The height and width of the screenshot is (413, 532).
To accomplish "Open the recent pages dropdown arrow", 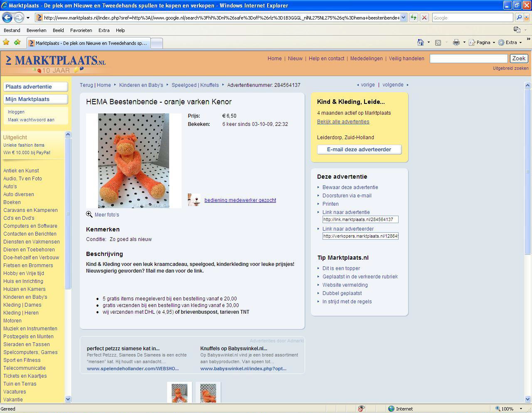I will pyautogui.click(x=28, y=18).
